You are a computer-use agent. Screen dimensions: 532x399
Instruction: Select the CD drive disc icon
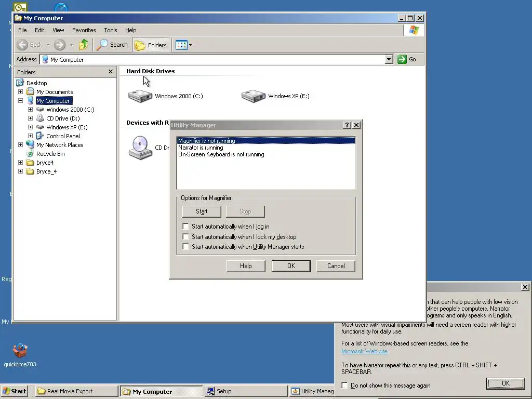click(x=140, y=148)
